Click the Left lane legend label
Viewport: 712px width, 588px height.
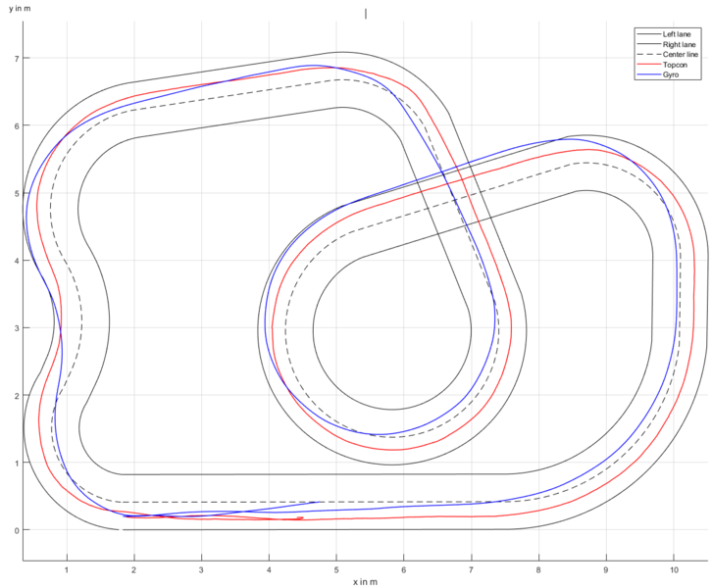click(676, 34)
